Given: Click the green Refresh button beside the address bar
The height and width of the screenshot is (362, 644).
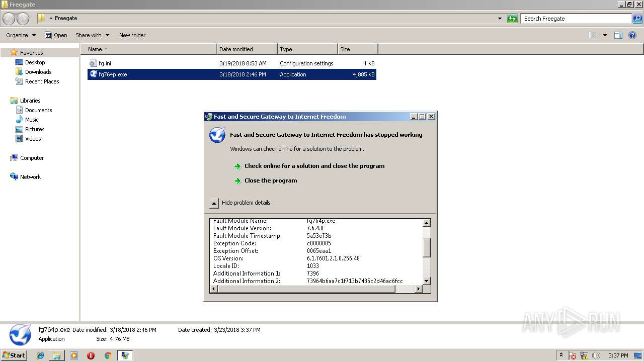Looking at the screenshot, I should pos(512,19).
